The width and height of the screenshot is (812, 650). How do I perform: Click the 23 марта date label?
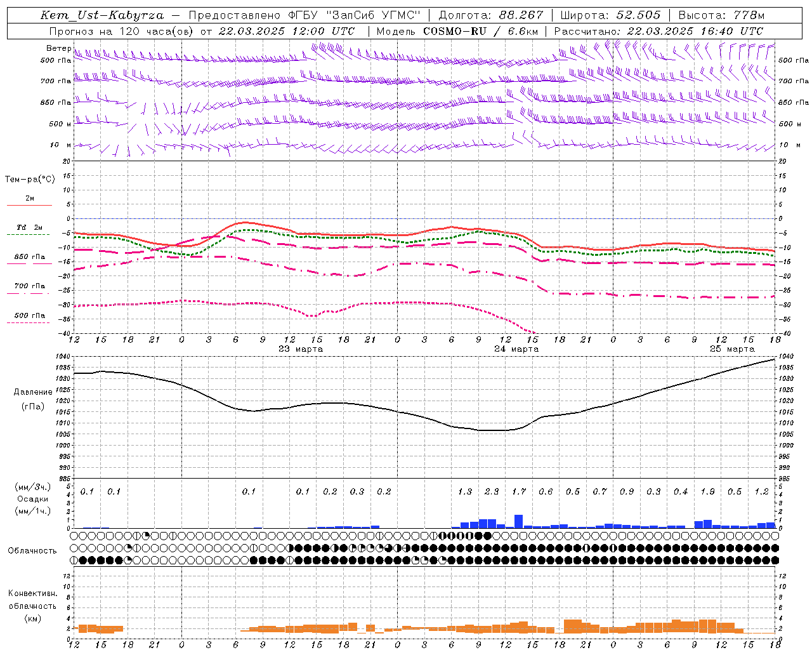pos(301,349)
